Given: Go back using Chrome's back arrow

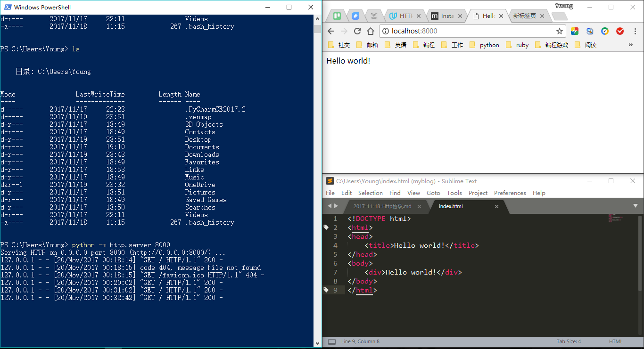Looking at the screenshot, I should pyautogui.click(x=331, y=31).
